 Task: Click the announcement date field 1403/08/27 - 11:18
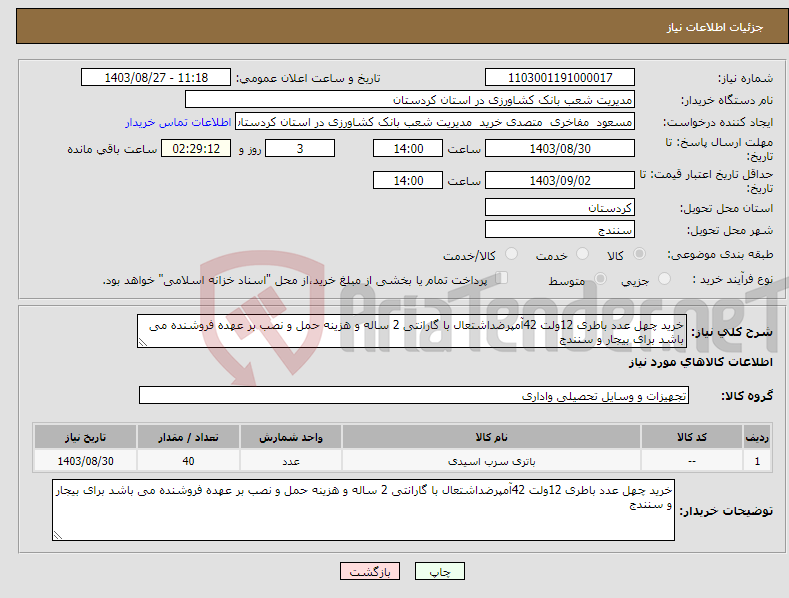[x=156, y=78]
